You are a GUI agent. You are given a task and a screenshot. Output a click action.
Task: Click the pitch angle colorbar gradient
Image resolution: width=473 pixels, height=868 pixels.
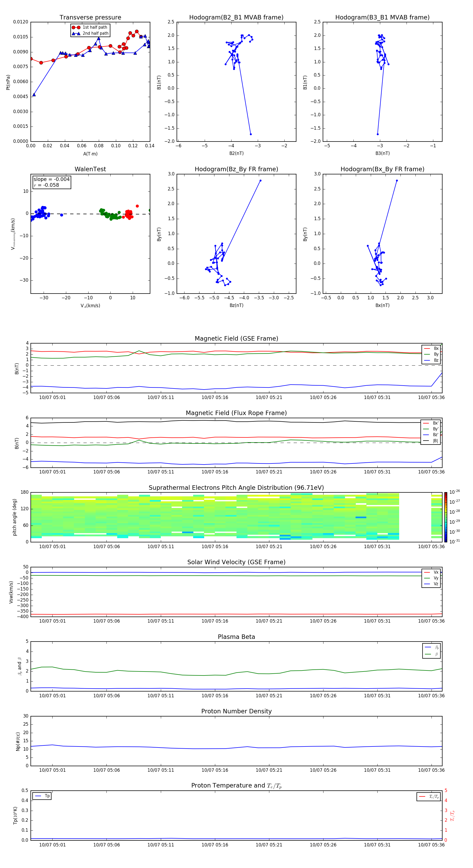(446, 517)
